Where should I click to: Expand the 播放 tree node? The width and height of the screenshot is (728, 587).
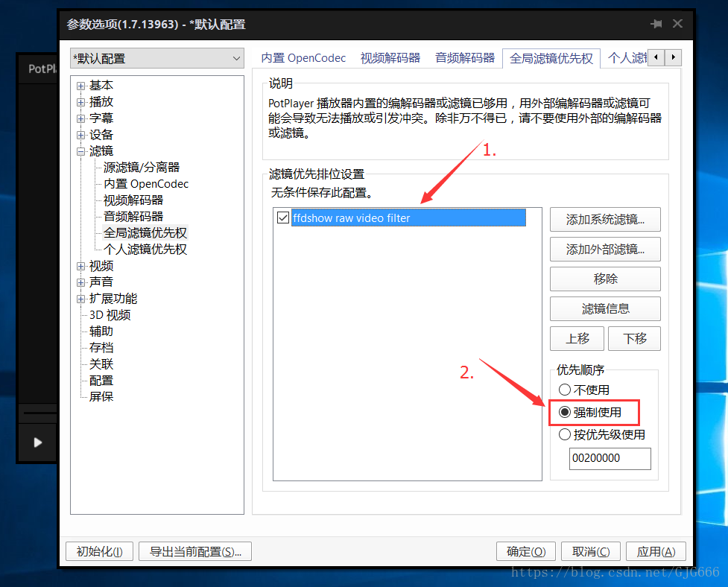pyautogui.click(x=81, y=102)
